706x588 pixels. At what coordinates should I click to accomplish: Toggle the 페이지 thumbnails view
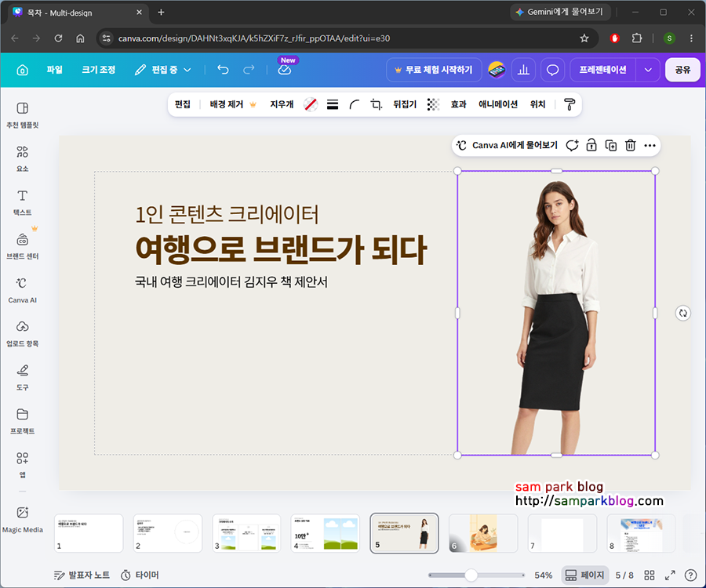click(585, 575)
